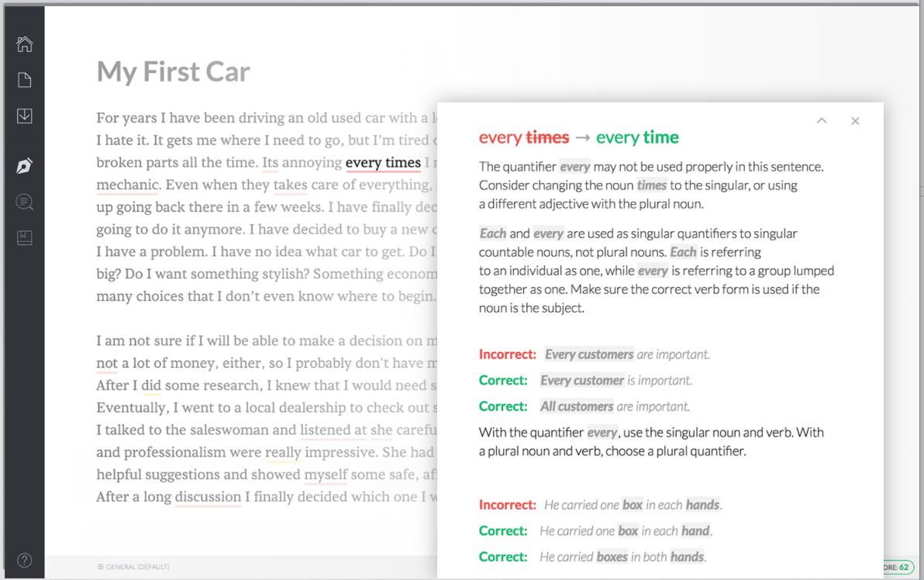Click the struck-through "every times" heading text
This screenshot has height=580, width=924.
[524, 137]
